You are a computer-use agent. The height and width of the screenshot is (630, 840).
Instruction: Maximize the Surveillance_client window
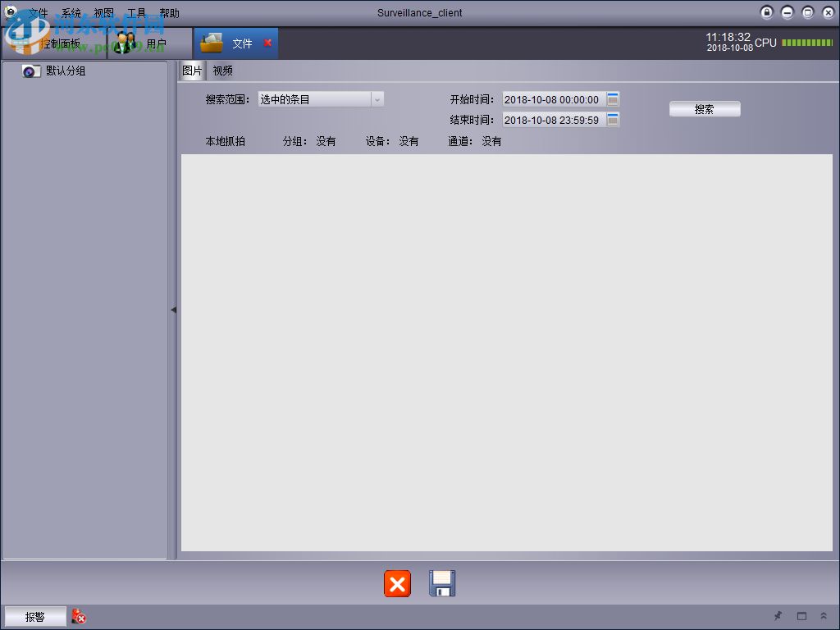click(807, 12)
